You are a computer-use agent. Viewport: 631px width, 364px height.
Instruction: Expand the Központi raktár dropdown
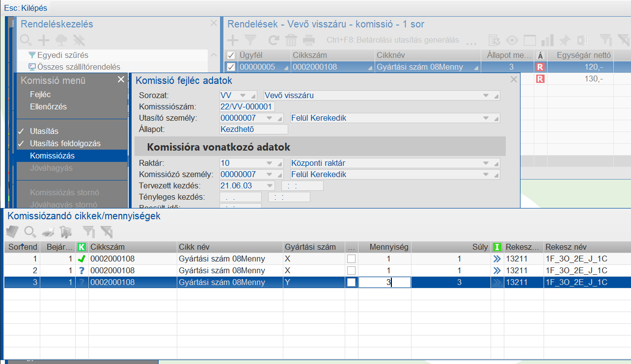(x=486, y=163)
